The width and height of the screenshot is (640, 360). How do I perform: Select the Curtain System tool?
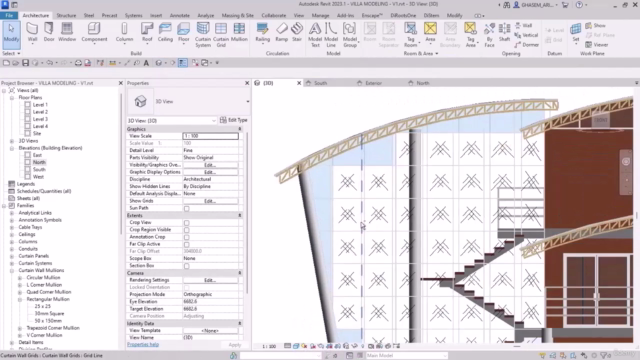[203, 35]
